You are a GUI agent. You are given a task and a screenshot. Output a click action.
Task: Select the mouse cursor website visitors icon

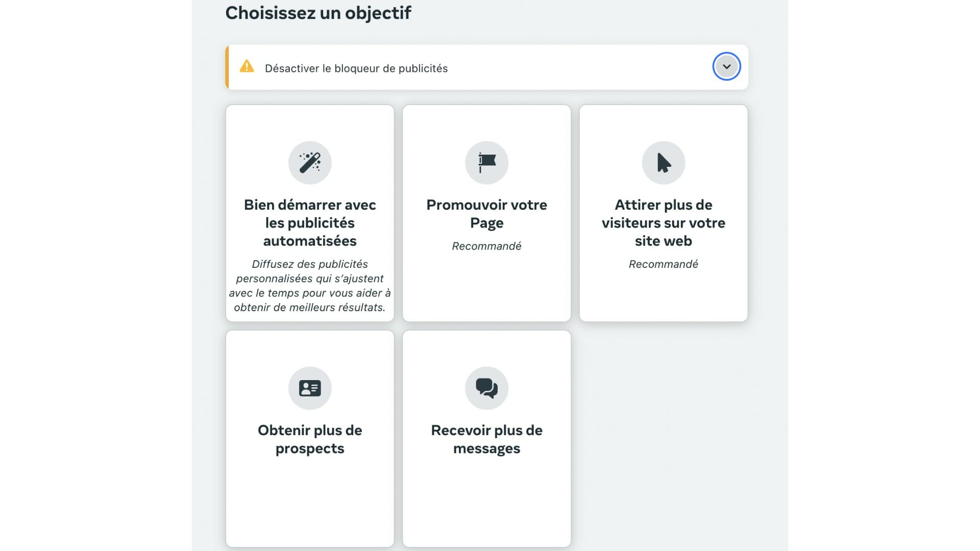(x=663, y=163)
